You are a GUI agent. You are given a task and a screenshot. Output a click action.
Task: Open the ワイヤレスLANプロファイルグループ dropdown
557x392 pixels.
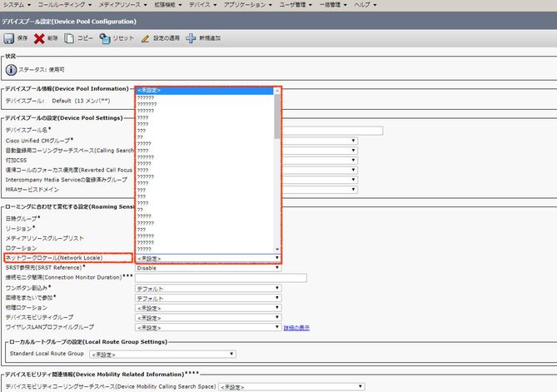(x=208, y=327)
